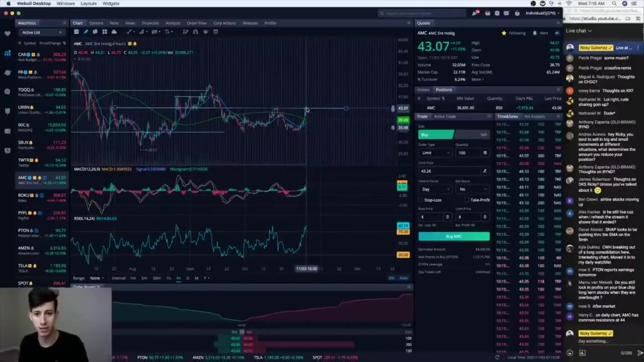Click the yellow note icon beside AMC chart title

[x=129, y=44]
